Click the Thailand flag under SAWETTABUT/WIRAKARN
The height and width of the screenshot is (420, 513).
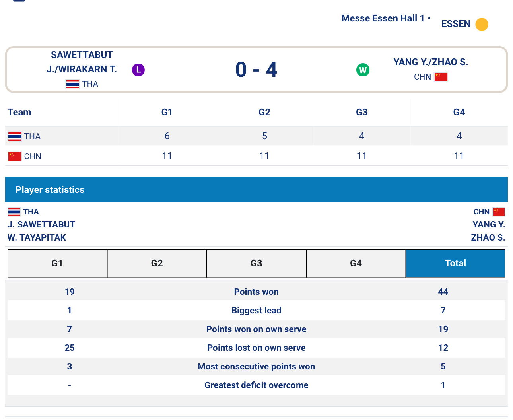tap(72, 84)
